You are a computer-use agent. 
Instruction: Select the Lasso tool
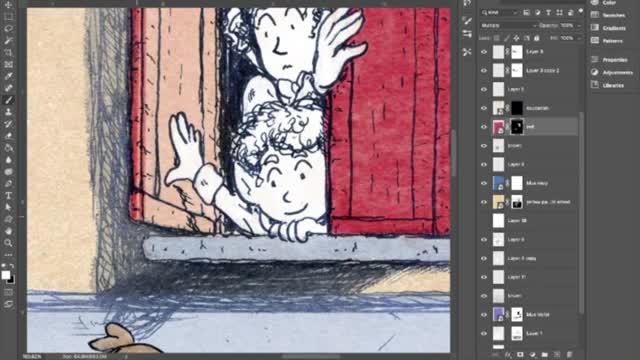point(8,29)
